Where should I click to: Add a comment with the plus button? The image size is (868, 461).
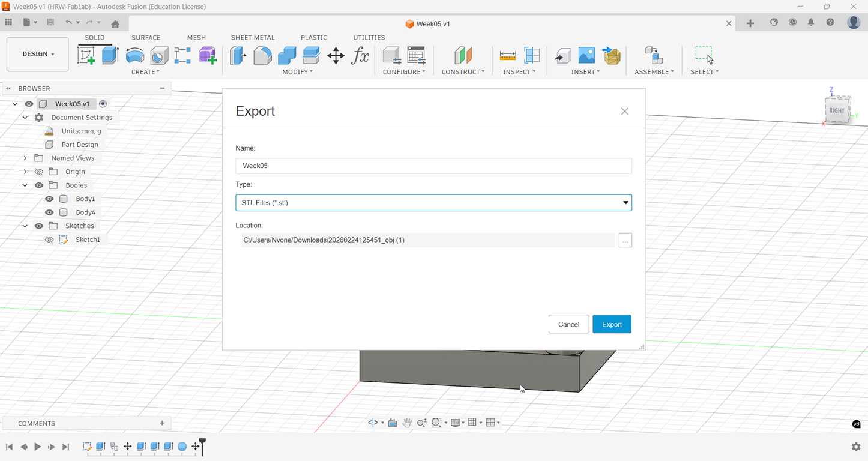[162, 423]
